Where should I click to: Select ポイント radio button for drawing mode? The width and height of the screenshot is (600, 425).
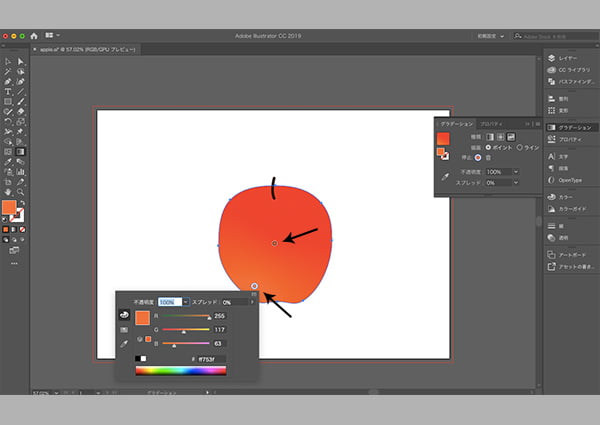click(x=488, y=147)
